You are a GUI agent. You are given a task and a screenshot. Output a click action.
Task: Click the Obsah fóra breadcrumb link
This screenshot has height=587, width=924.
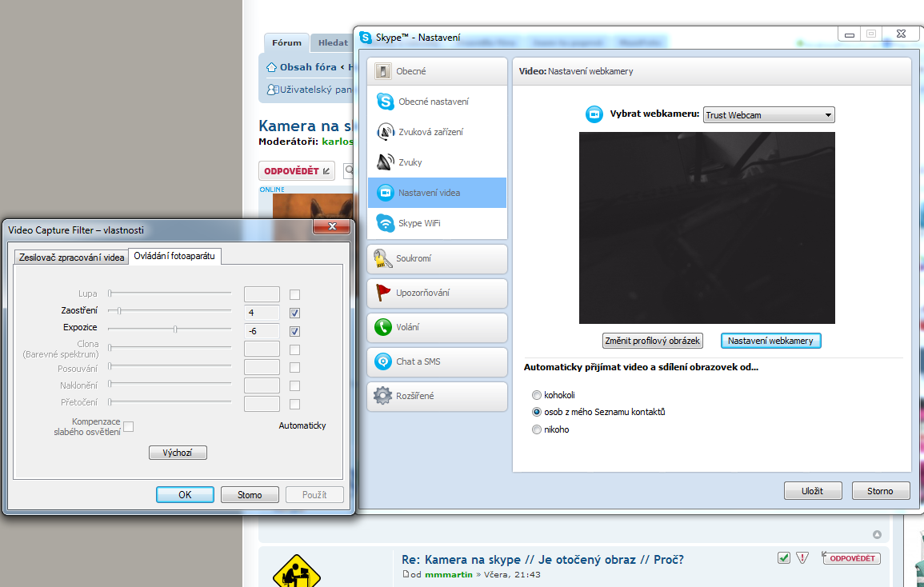click(x=308, y=67)
